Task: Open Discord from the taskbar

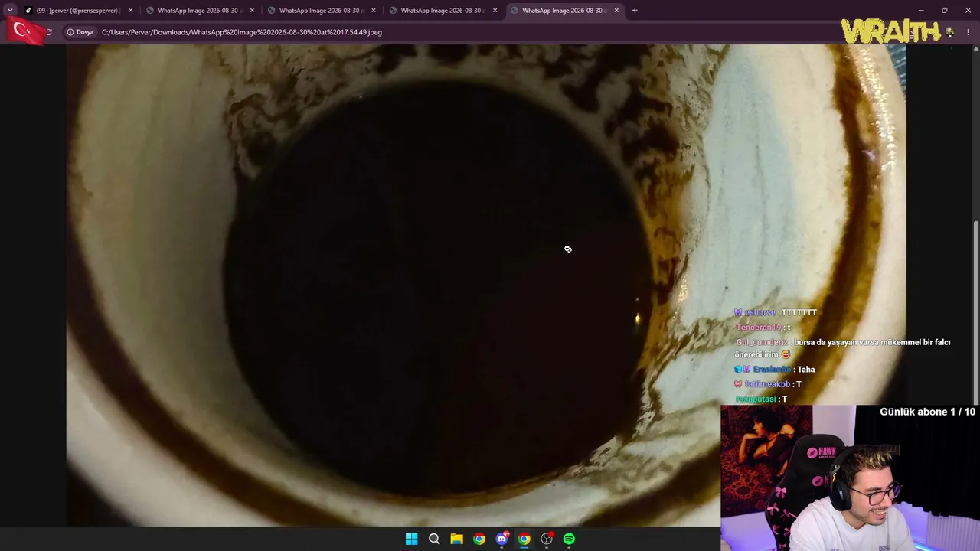Action: 501,539
